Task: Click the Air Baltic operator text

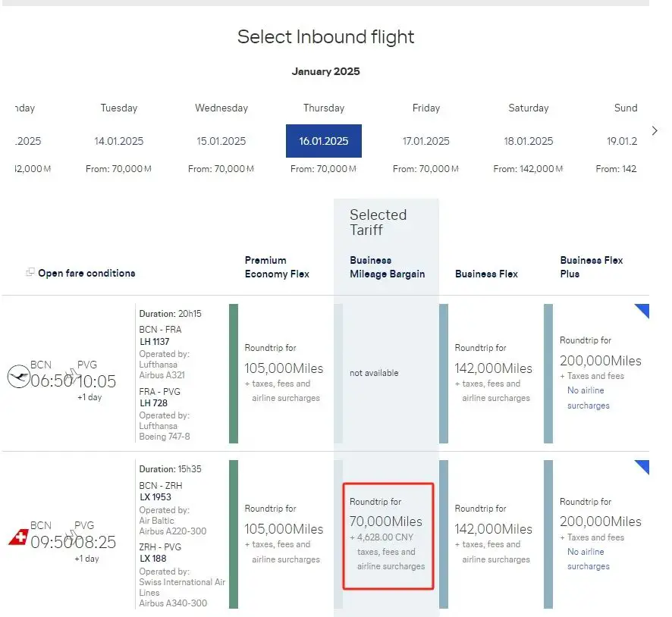Action: coord(157,521)
